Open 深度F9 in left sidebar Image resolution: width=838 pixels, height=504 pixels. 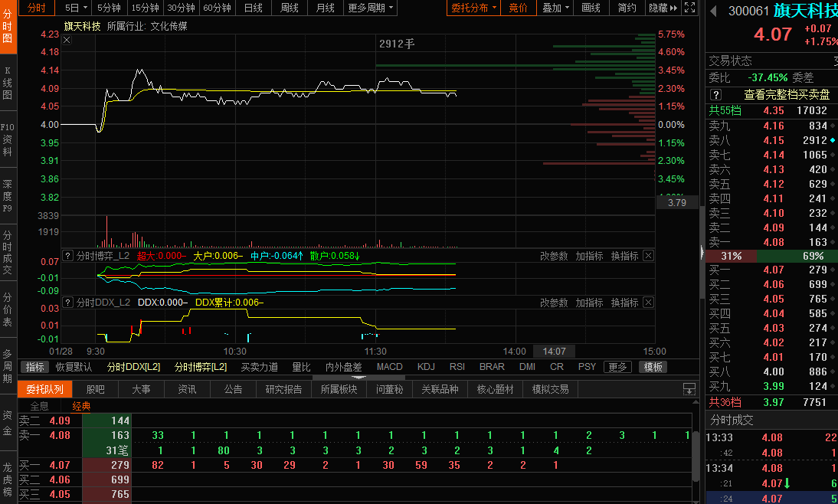coord(8,195)
